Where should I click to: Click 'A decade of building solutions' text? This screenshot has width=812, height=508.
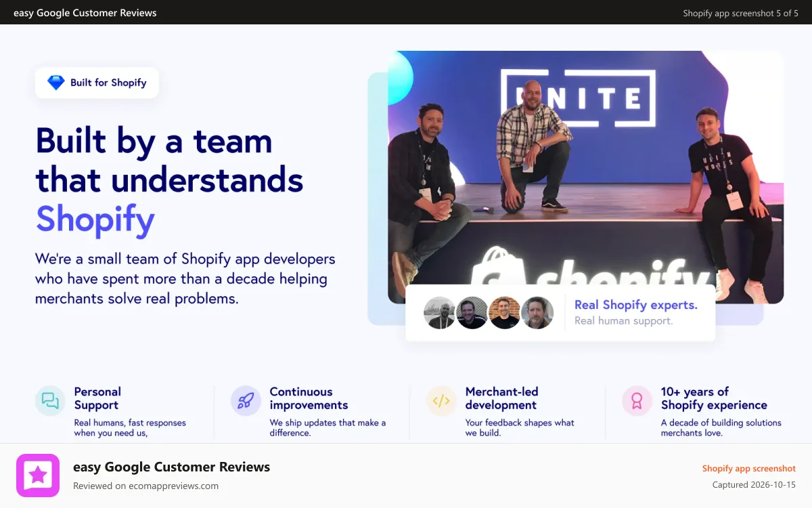(x=721, y=427)
